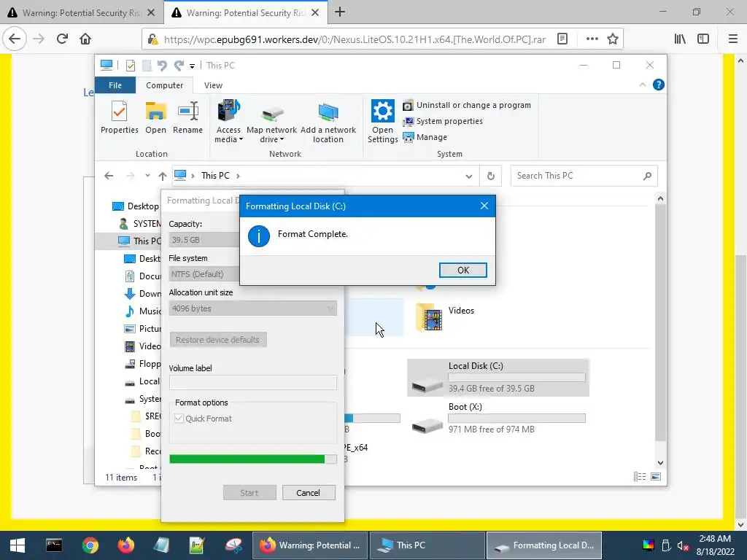Open the File tab in Explorer

click(115, 85)
